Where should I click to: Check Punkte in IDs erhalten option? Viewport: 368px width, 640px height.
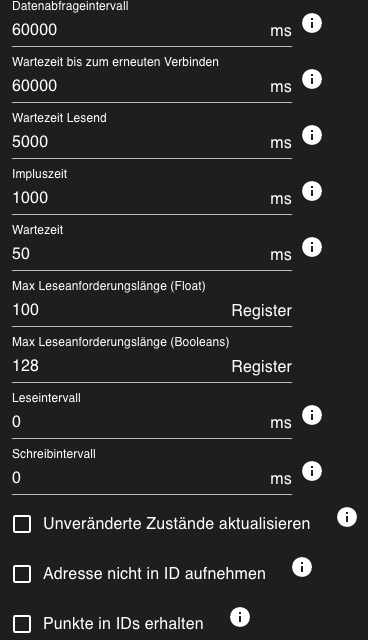pyautogui.click(x=22, y=624)
